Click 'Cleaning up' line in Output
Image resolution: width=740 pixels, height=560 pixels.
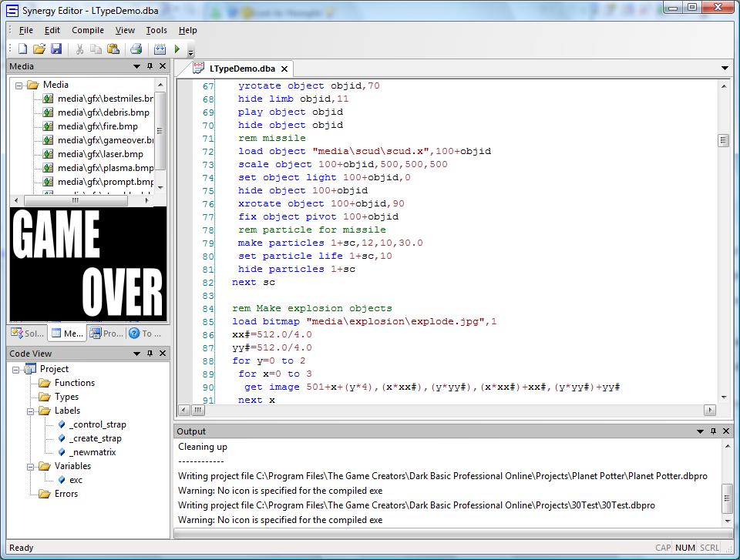pyautogui.click(x=203, y=447)
